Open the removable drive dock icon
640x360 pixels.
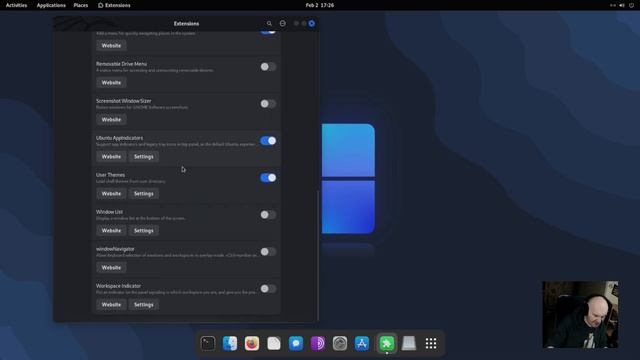409,343
